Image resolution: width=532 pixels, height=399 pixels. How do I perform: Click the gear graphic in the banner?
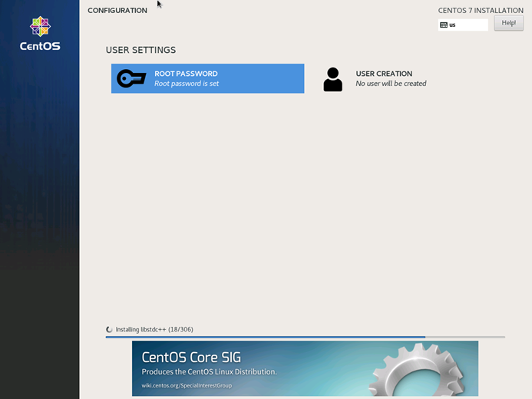click(418, 371)
